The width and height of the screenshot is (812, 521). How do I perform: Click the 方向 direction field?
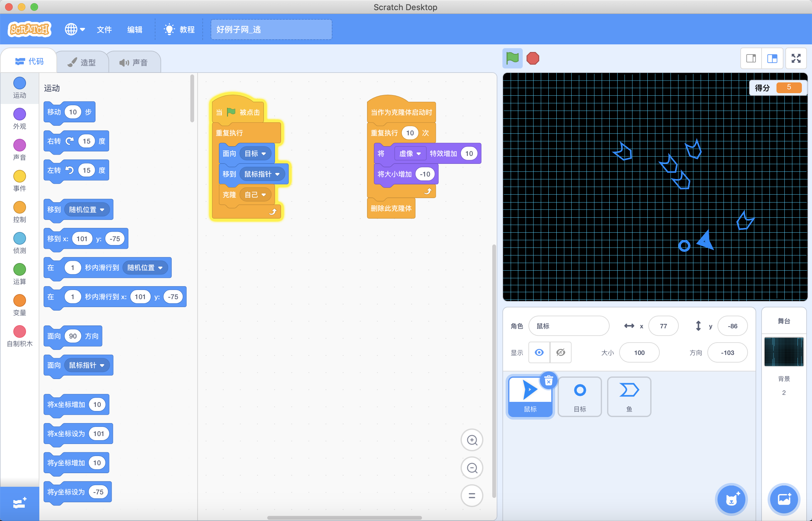pos(727,352)
